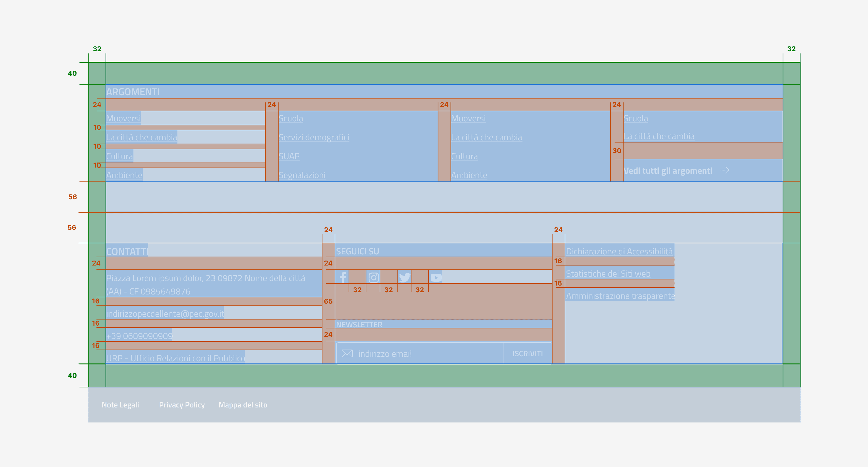Open Privacy Policy footer link

tap(182, 405)
